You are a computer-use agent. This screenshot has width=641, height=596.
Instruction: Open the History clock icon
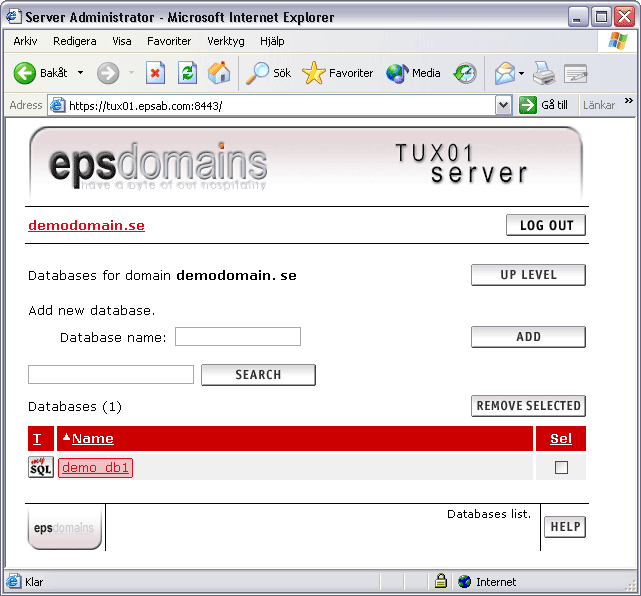pyautogui.click(x=465, y=73)
